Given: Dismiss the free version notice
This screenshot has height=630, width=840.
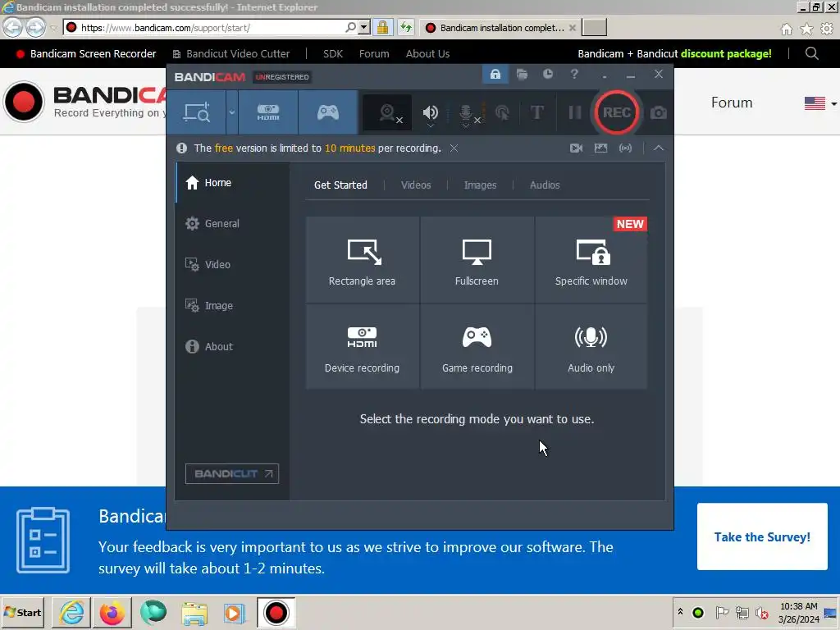Looking at the screenshot, I should point(454,148).
